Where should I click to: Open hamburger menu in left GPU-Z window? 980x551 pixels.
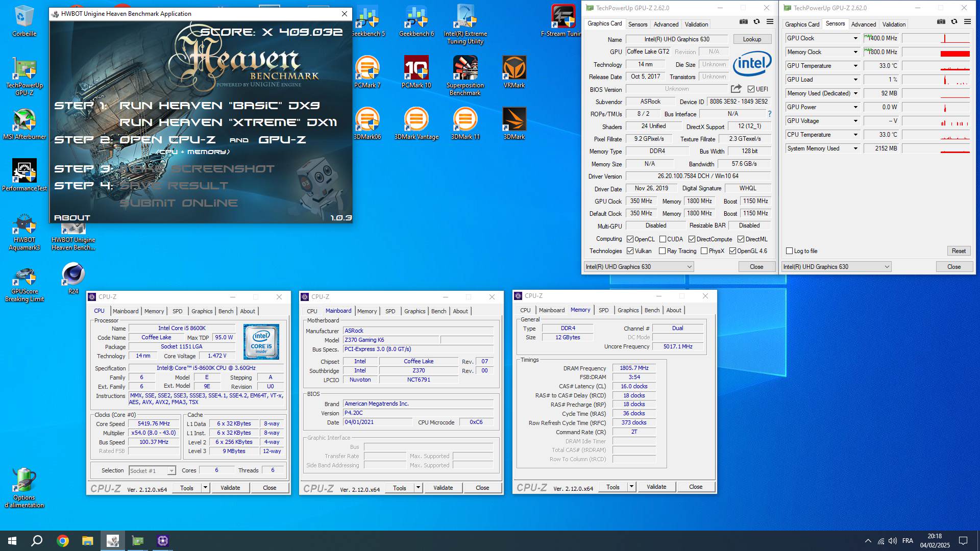[770, 21]
